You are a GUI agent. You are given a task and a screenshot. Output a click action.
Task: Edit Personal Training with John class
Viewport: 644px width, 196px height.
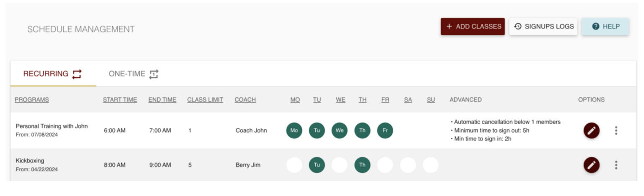tap(591, 131)
